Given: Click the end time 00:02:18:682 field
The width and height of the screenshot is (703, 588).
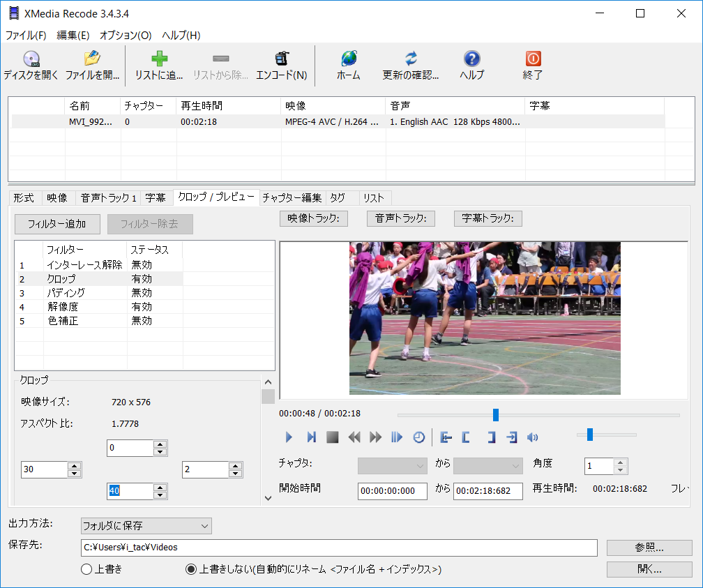Looking at the screenshot, I should (487, 491).
